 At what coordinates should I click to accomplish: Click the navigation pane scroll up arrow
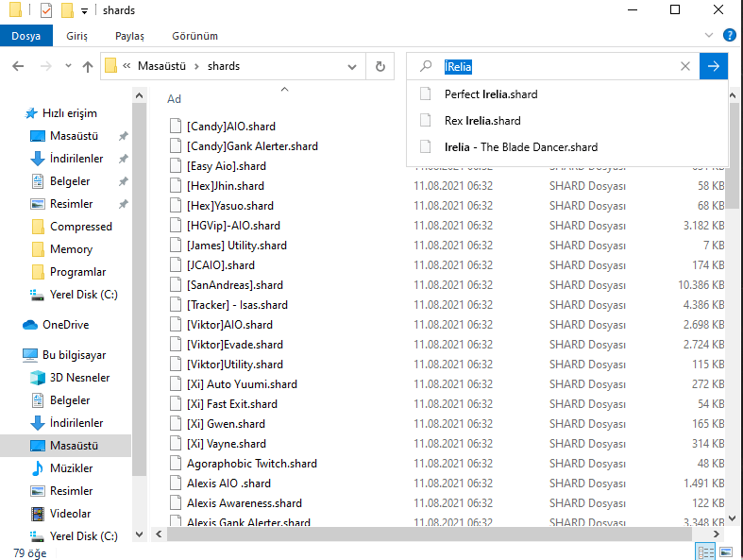click(x=140, y=95)
